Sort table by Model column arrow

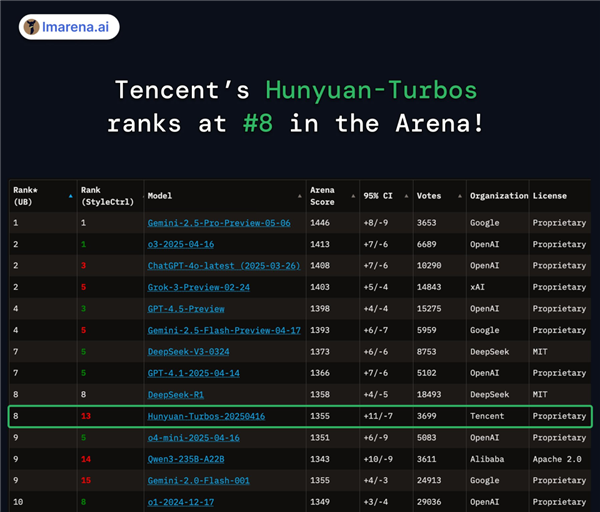(300, 196)
